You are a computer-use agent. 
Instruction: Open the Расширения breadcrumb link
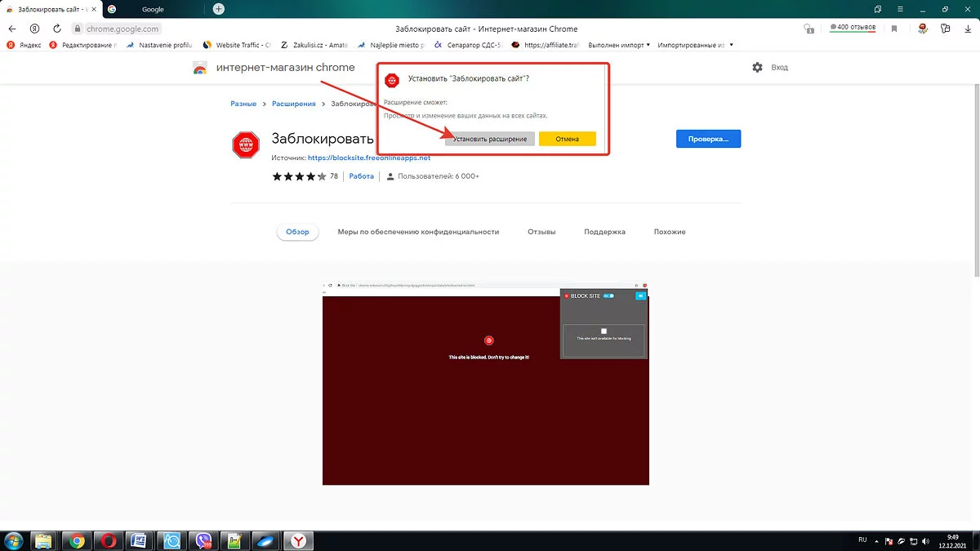[x=294, y=104]
